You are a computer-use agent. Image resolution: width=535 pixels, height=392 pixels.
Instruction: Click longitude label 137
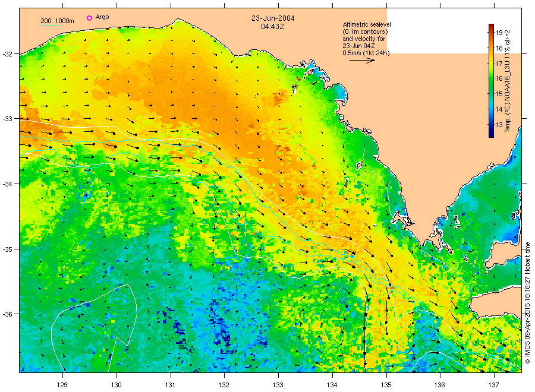[x=494, y=385]
